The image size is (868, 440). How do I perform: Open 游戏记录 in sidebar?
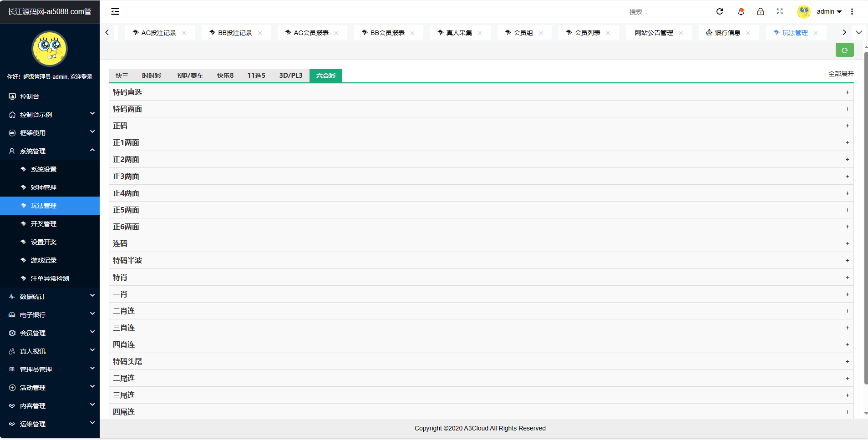point(50,260)
